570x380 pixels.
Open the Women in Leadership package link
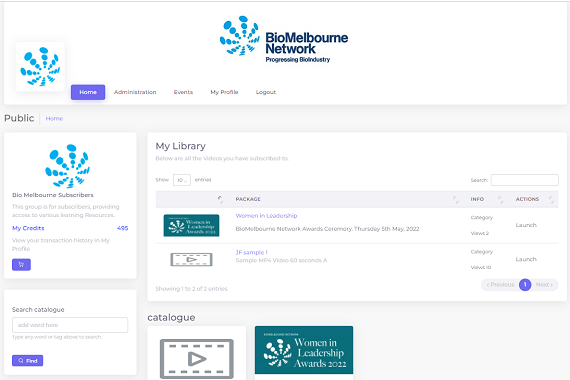point(266,216)
